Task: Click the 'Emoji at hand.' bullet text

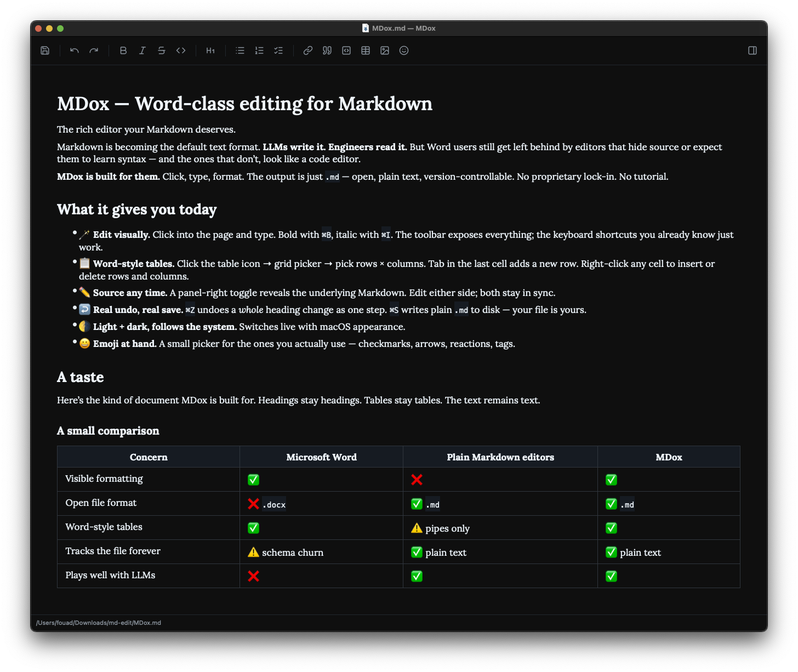Action: point(125,344)
